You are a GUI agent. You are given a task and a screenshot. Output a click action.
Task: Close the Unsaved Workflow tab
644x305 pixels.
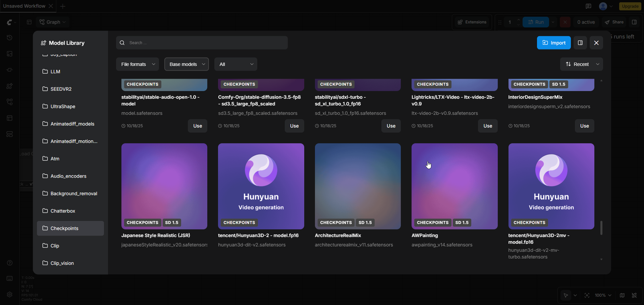tap(51, 6)
